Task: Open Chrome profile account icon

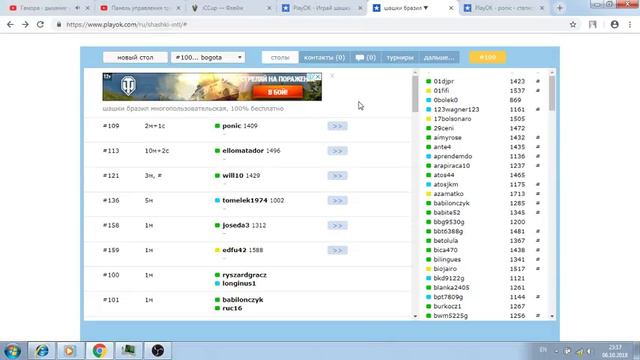Action: [614, 24]
